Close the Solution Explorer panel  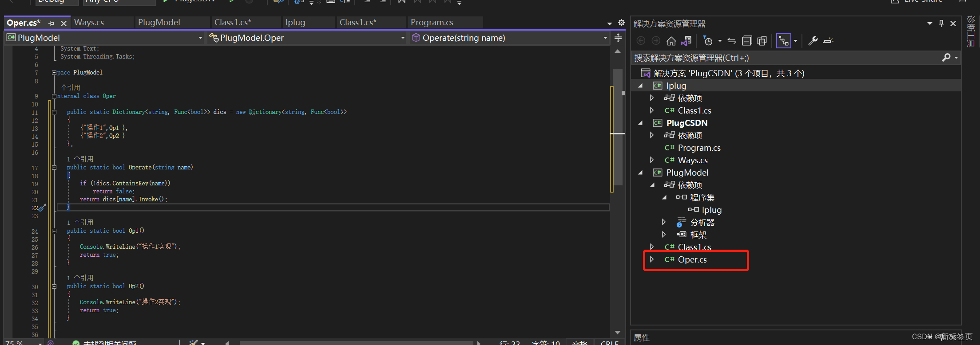click(953, 24)
